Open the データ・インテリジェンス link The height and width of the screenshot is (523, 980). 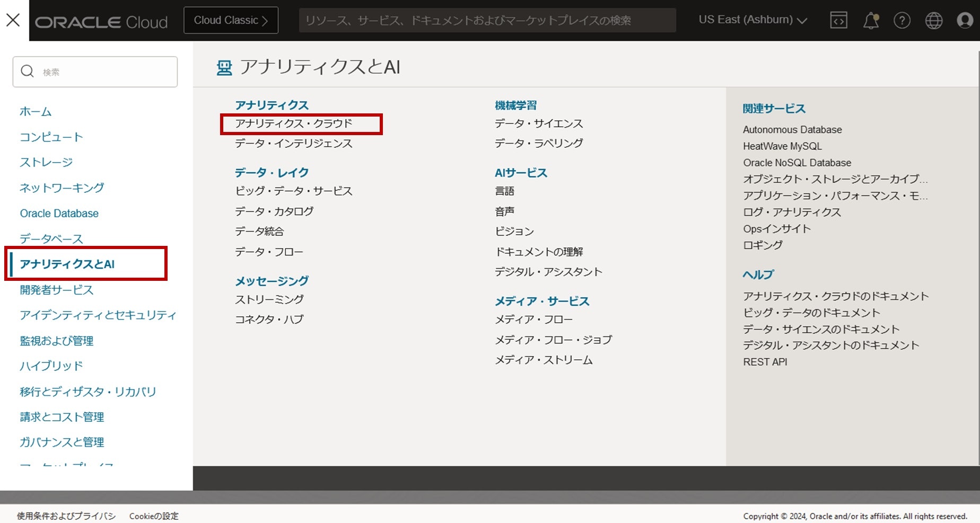294,144
